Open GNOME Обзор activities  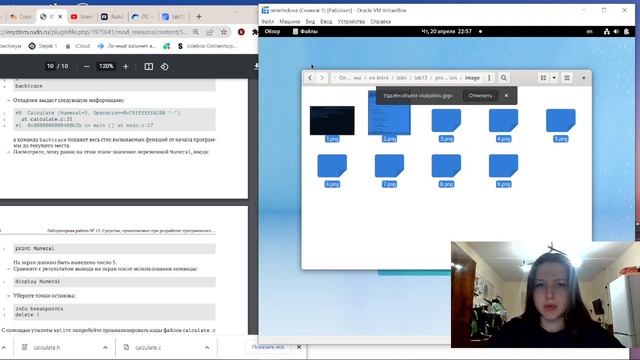click(272, 31)
